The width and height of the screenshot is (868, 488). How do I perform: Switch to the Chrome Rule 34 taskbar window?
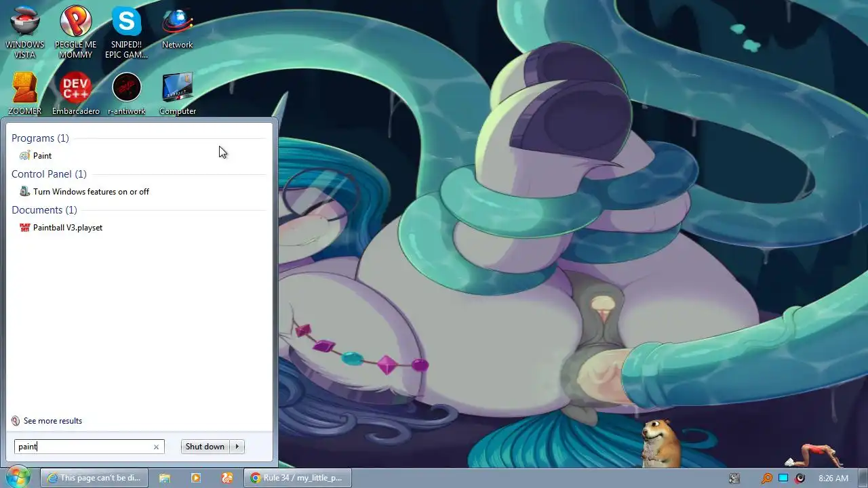coord(297,478)
